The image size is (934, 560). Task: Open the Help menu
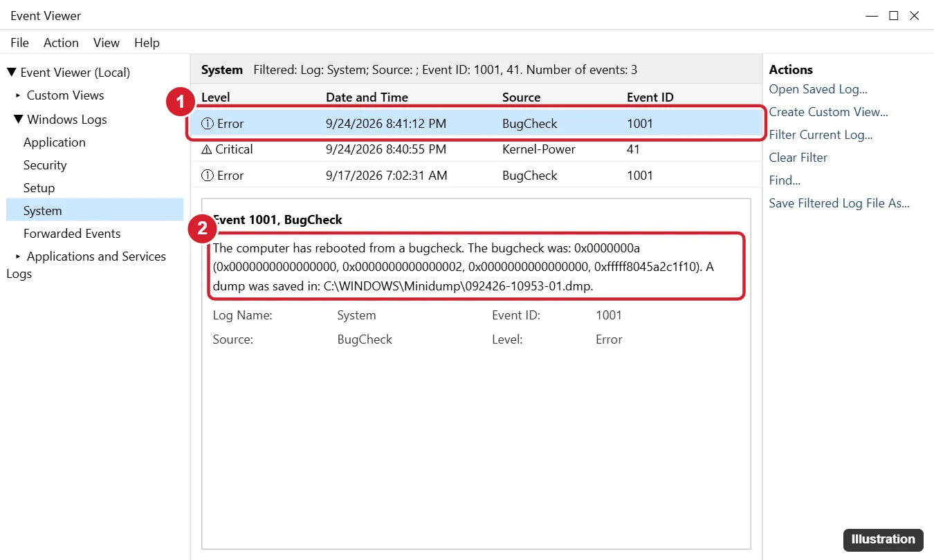[x=147, y=43]
